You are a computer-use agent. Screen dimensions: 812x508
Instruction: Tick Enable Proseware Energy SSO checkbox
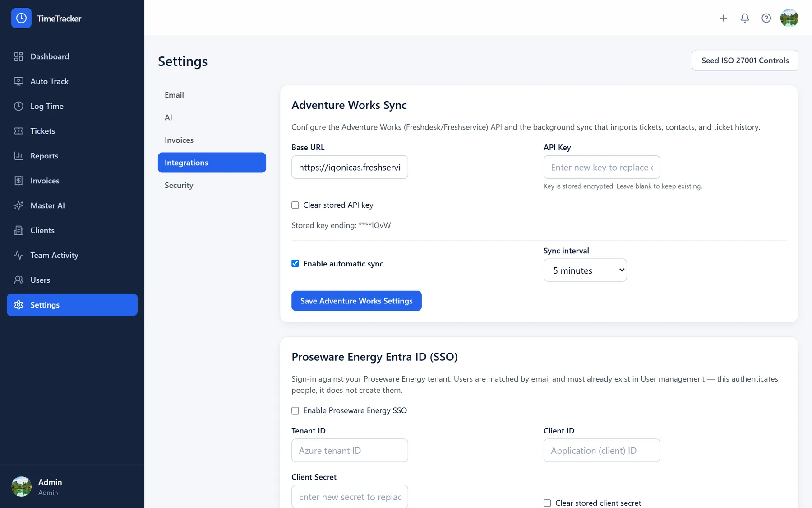click(295, 410)
